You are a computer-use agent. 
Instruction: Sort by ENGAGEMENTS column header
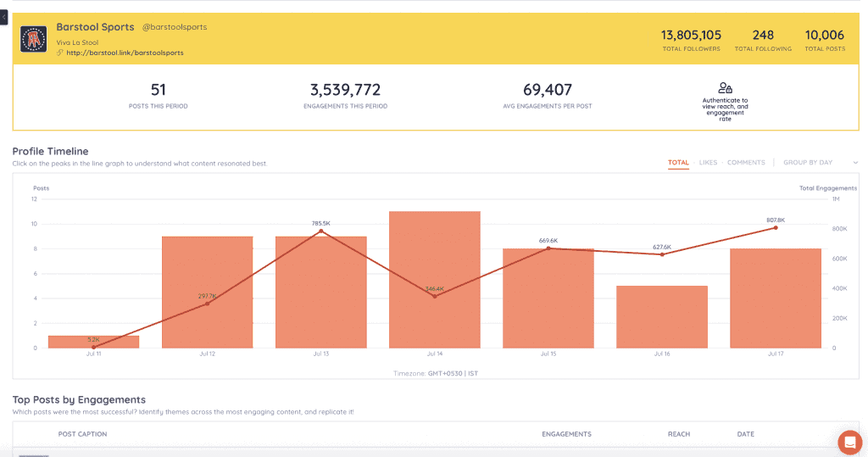tap(566, 434)
